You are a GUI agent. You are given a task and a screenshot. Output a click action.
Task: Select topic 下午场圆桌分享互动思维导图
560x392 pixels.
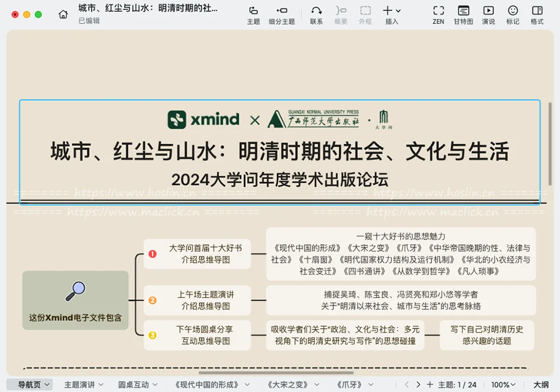click(197, 335)
